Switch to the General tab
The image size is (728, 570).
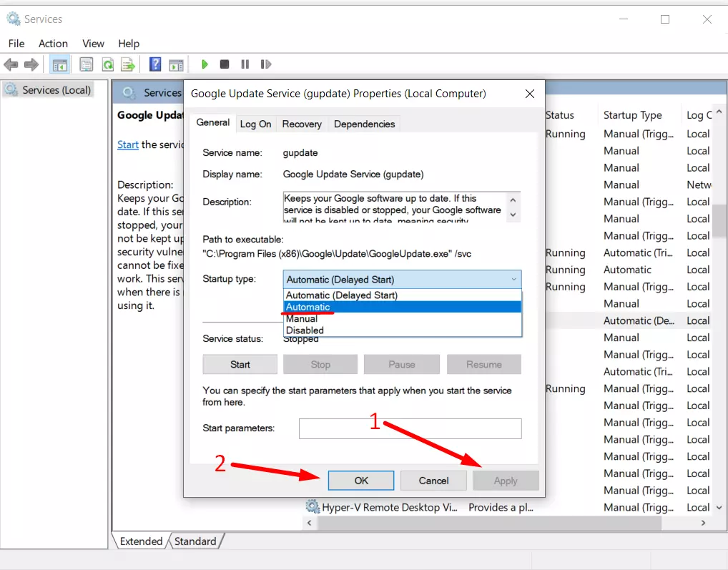point(212,122)
